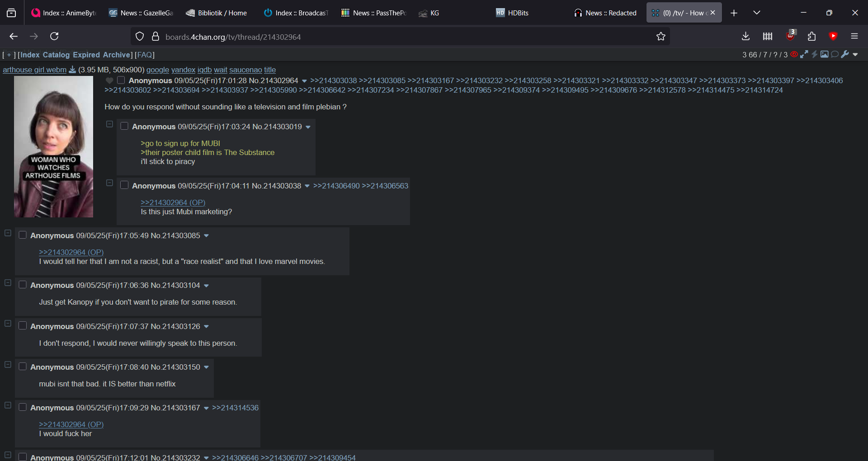Switch to the AnimeBytes Index tab
The width and height of the screenshot is (868, 461).
(64, 13)
